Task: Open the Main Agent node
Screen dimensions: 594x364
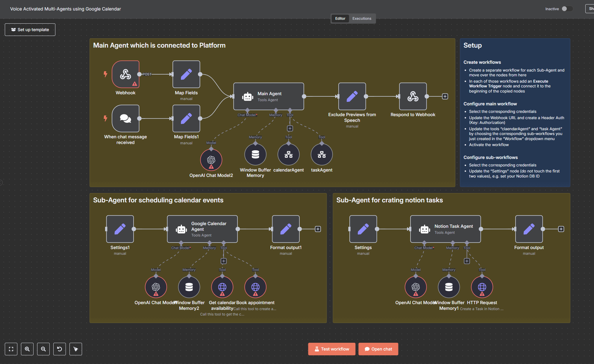Action: (x=269, y=96)
